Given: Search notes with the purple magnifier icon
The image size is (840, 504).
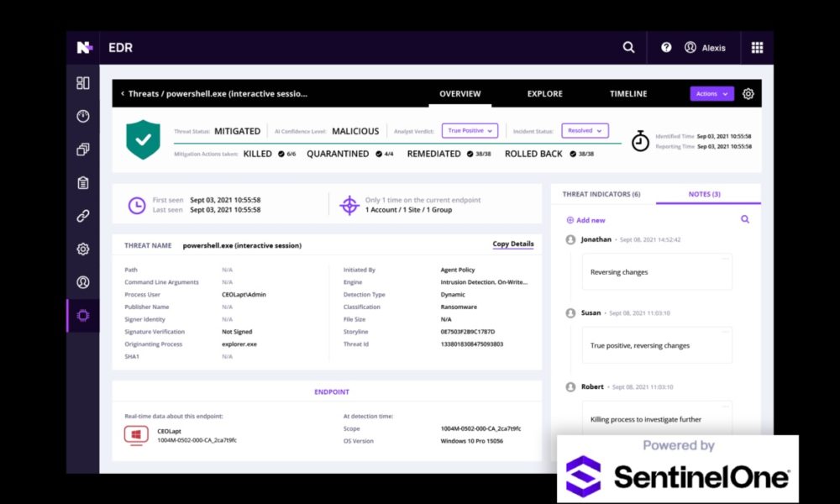Looking at the screenshot, I should (x=744, y=220).
